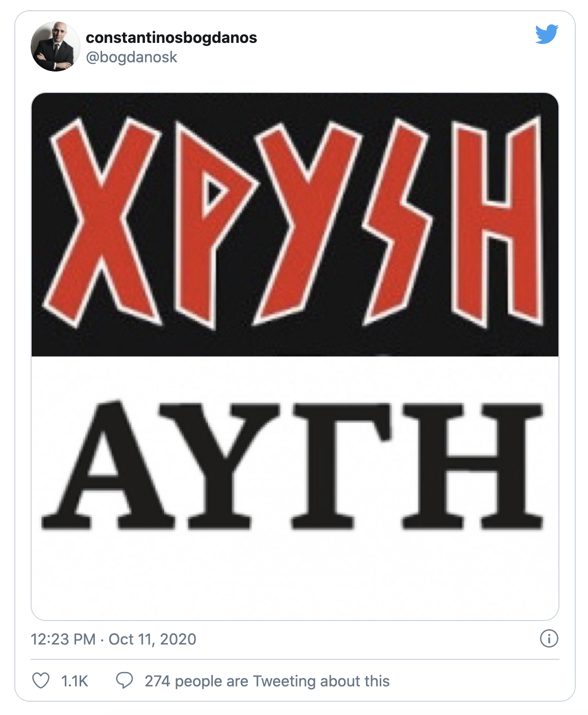Click the display name constantinosbogdanos
The image size is (588, 715).
[x=171, y=38]
